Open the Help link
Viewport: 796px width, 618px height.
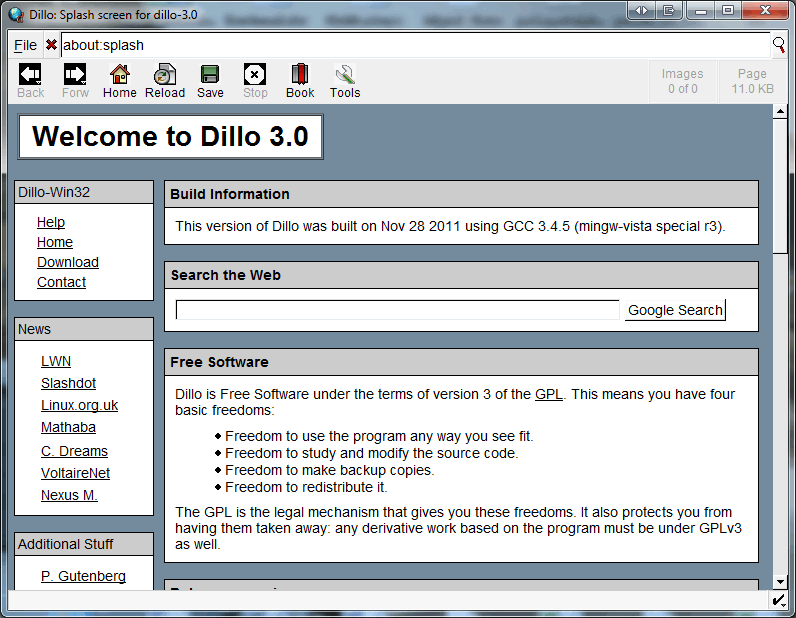coord(51,222)
